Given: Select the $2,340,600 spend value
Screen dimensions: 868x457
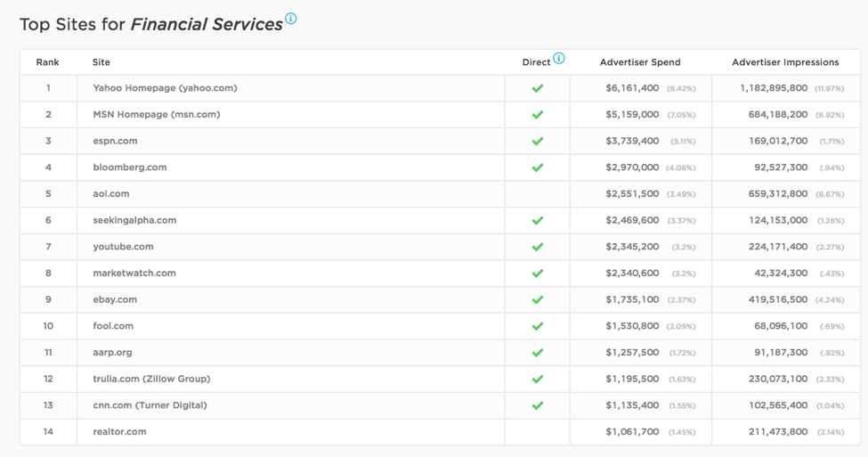Looking at the screenshot, I should click(632, 273).
